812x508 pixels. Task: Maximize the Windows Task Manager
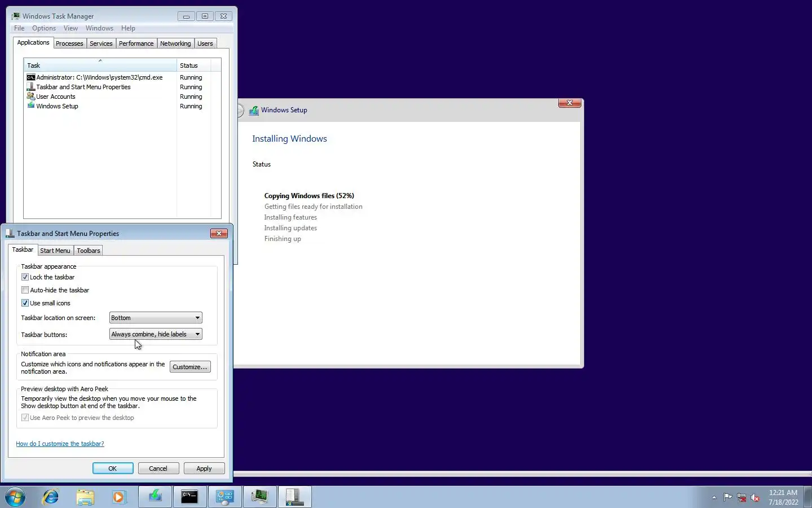[205, 16]
